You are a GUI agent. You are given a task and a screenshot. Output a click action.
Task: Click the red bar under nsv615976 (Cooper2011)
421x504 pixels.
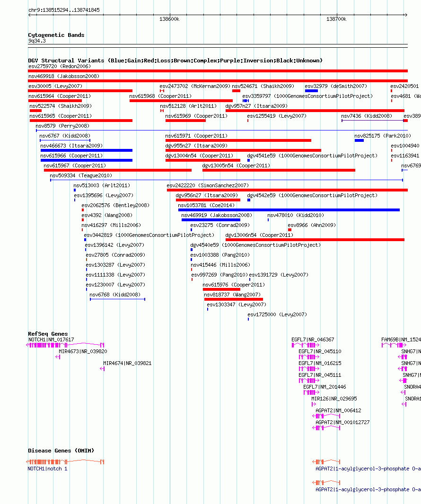(x=221, y=289)
